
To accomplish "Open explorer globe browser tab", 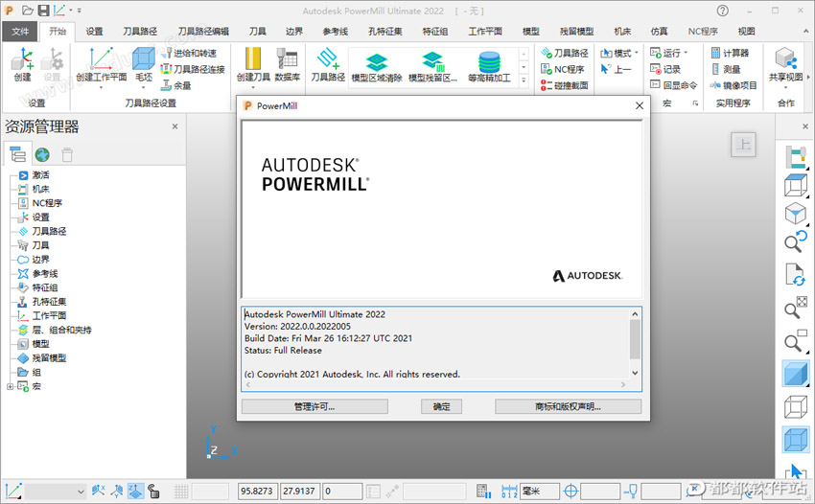I will click(42, 154).
